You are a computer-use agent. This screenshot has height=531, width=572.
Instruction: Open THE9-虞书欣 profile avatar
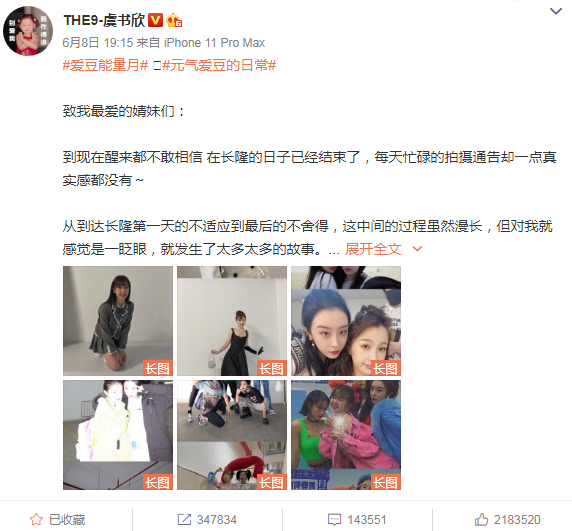(28, 31)
